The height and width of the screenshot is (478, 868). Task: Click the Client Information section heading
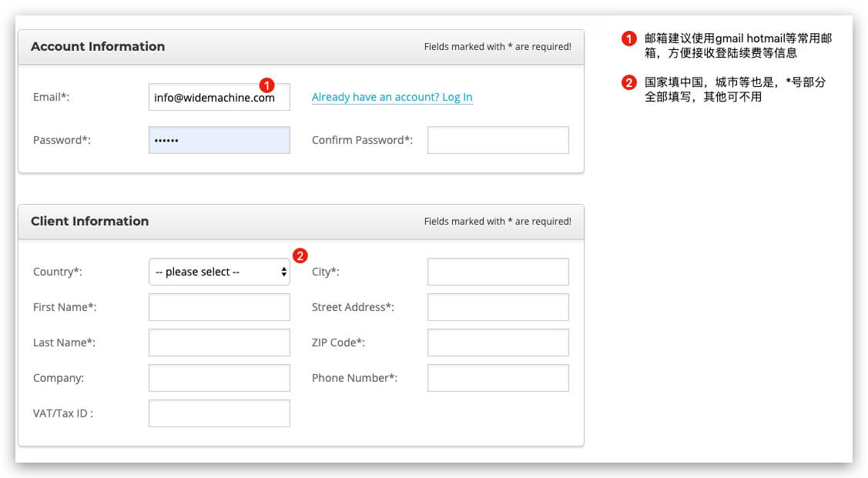click(x=89, y=221)
